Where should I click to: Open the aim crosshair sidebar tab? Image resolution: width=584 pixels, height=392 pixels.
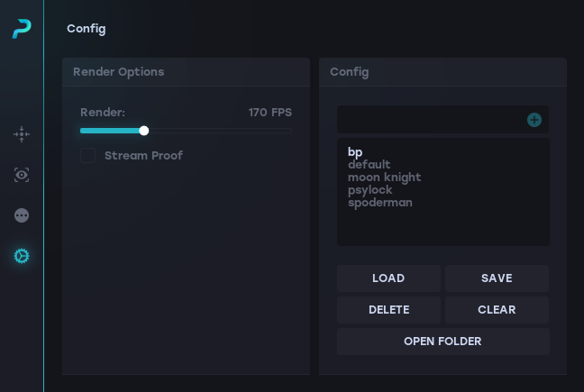click(22, 134)
